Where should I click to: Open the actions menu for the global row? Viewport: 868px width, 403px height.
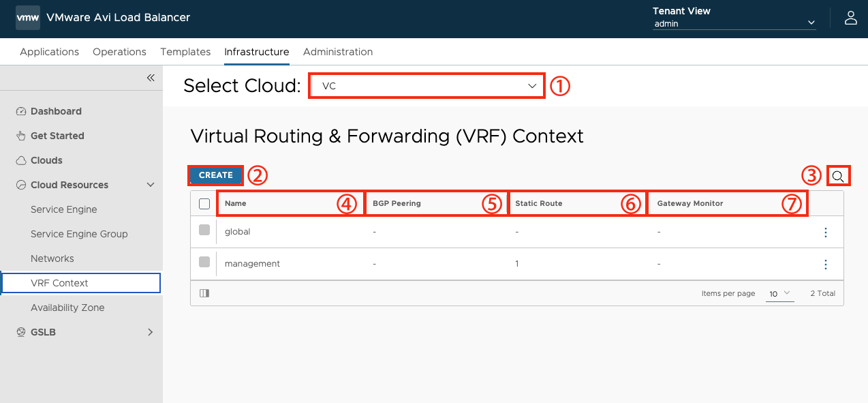click(826, 233)
